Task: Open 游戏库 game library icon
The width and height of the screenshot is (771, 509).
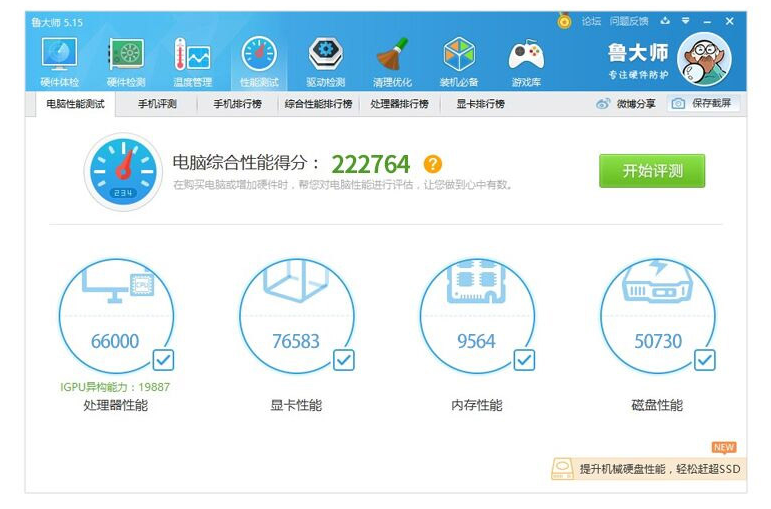Action: pos(525,61)
